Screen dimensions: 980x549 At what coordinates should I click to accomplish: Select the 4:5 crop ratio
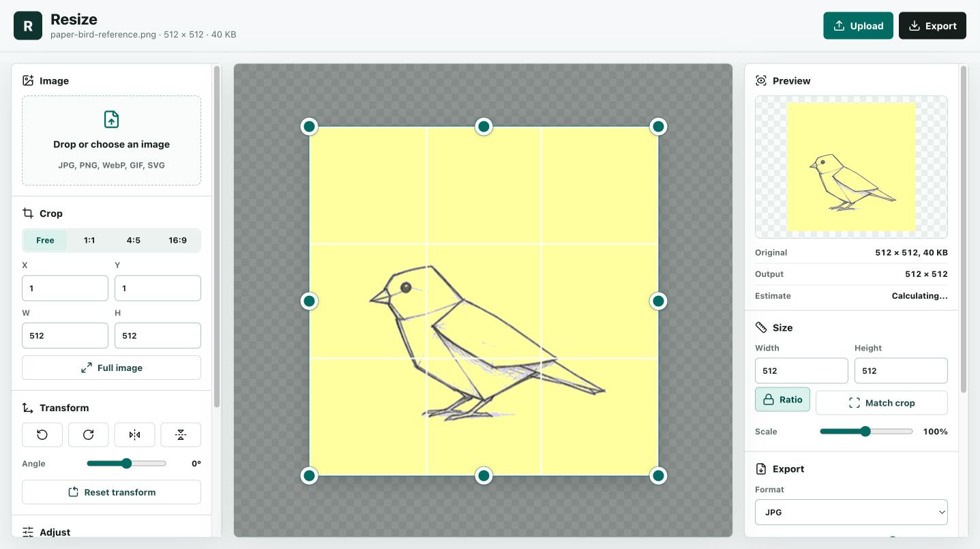click(x=134, y=240)
